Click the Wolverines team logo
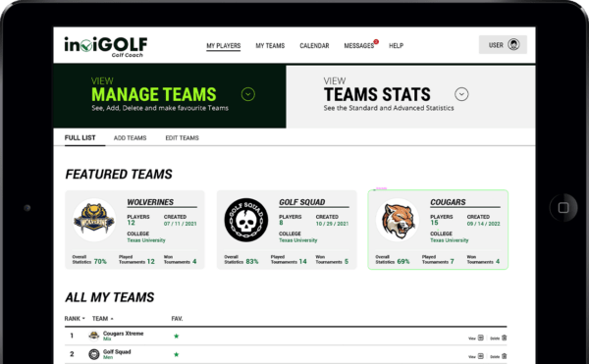589x364 pixels. pyautogui.click(x=94, y=220)
